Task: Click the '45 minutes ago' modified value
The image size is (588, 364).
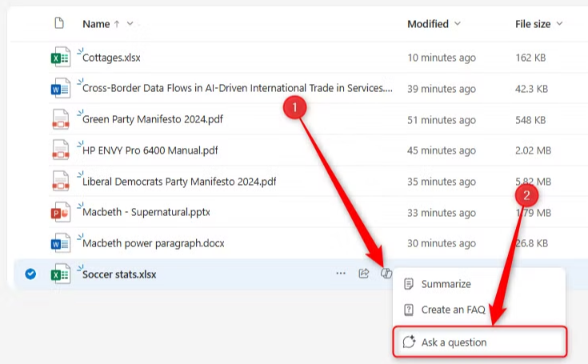Action: pos(442,150)
